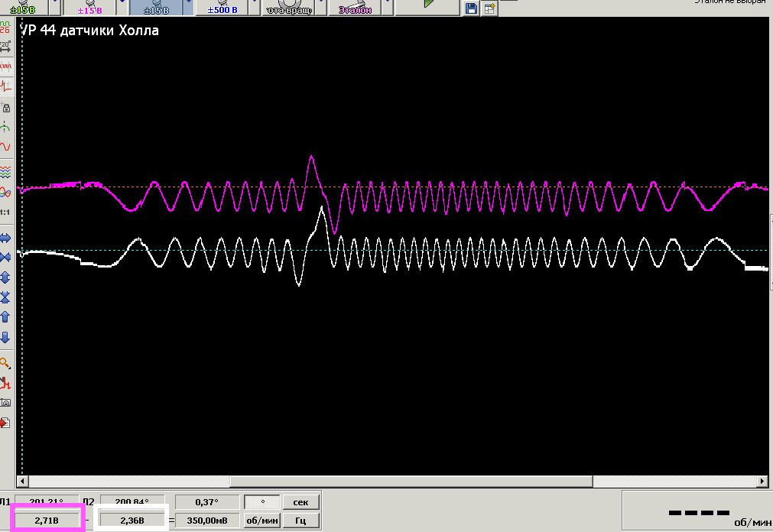Image resolution: width=773 pixels, height=532 pixels.
Task: Select the ±500 В channel button
Action: pos(222,8)
